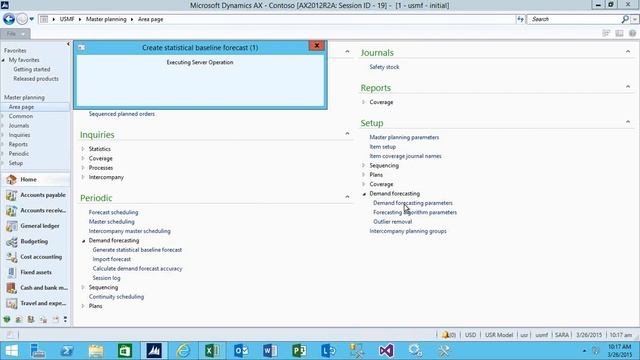This screenshot has height=360, width=640.
Task: Open Outlier removal link
Action: point(392,222)
